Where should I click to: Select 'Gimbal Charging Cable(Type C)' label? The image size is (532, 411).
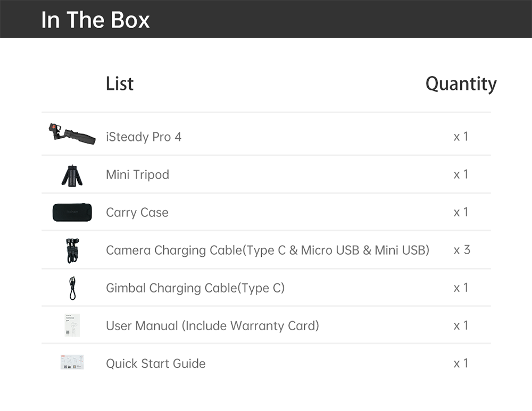[x=195, y=288]
